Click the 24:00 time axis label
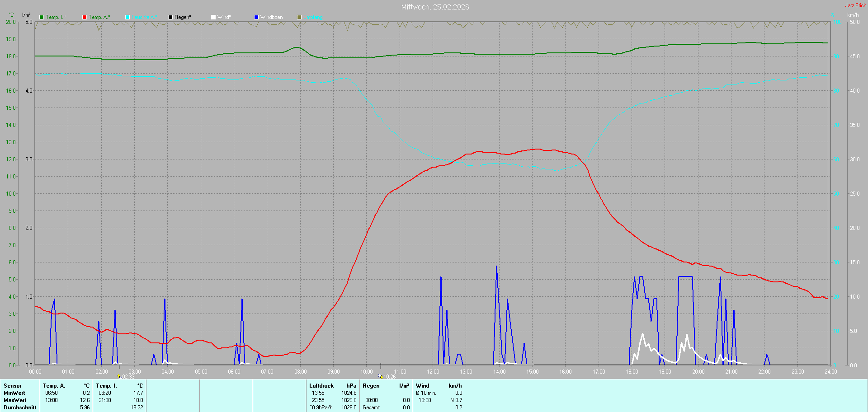This screenshot has width=868, height=412. click(x=831, y=372)
